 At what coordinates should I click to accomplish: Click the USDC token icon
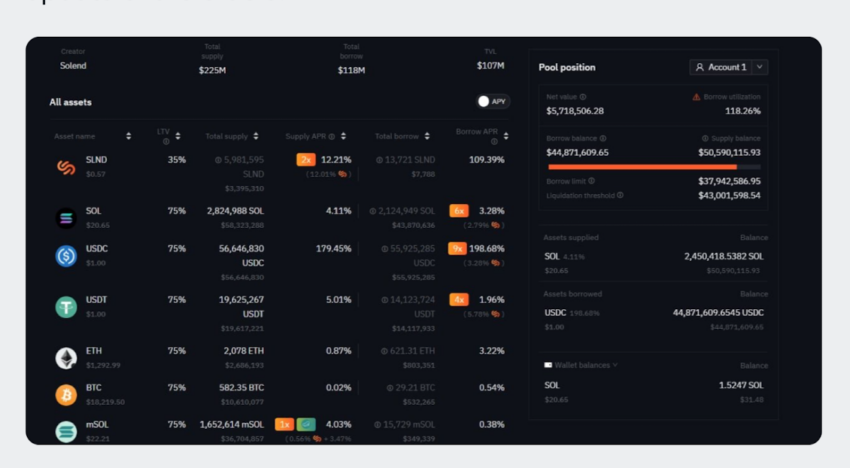[x=66, y=256]
